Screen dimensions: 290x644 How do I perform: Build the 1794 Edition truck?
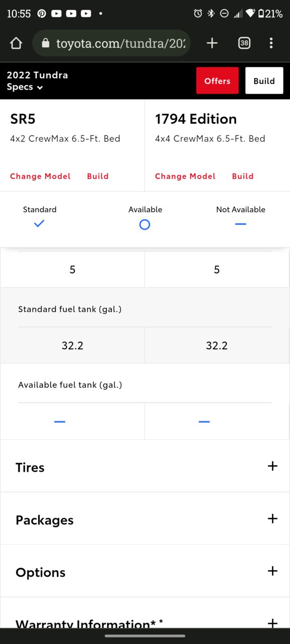(243, 176)
